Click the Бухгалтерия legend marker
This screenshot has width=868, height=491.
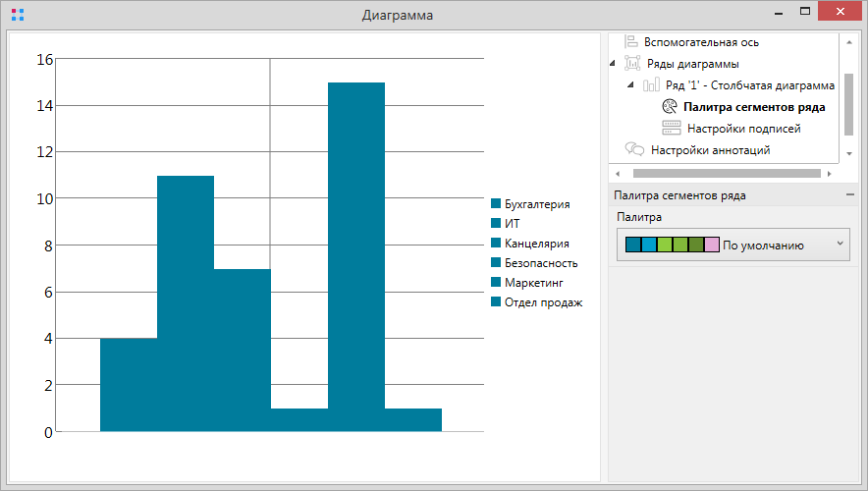[496, 204]
